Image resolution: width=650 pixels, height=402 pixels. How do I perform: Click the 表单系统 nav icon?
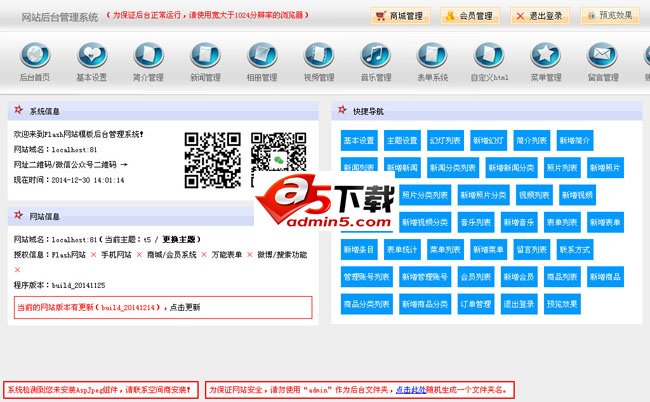pos(432,55)
